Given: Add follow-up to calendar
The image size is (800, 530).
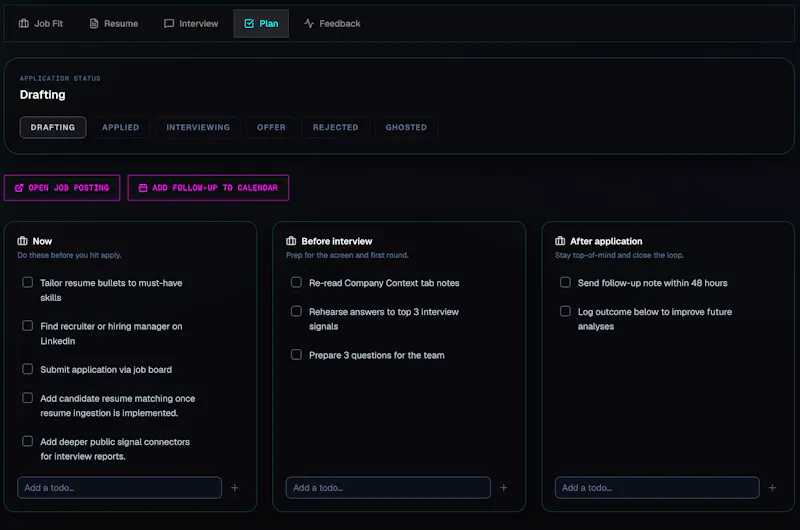Looking at the screenshot, I should pos(208,188).
